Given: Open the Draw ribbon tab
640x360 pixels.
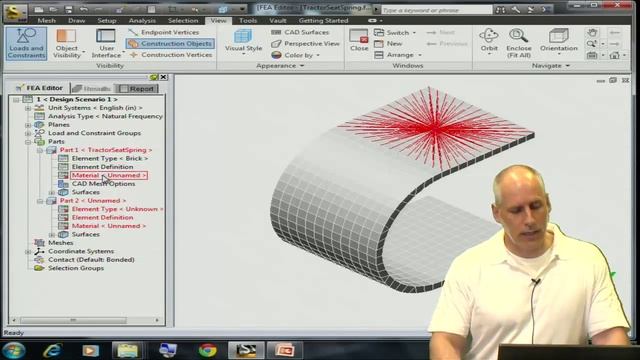Looking at the screenshot, I should 77,20.
